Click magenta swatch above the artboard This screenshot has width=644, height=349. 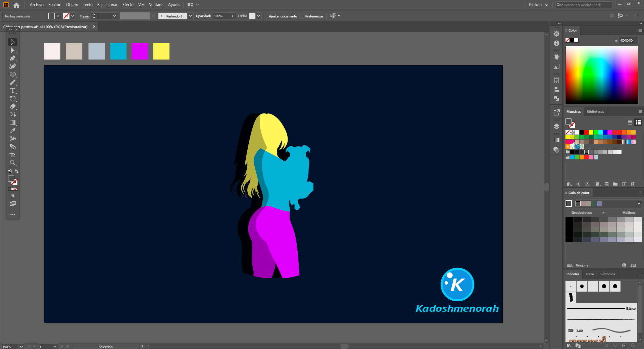point(140,51)
